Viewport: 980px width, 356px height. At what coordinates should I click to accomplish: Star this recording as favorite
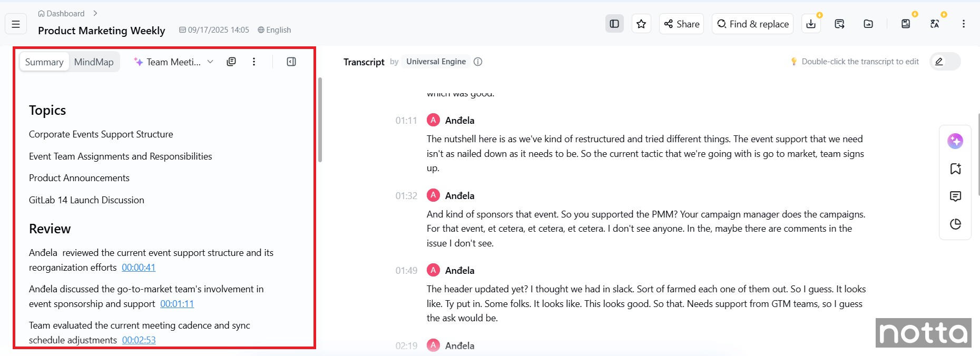(x=641, y=24)
